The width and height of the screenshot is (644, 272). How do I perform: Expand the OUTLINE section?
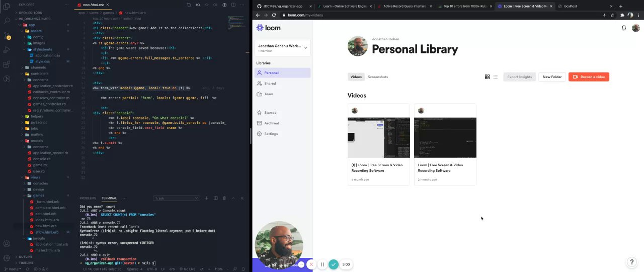[x=26, y=256]
